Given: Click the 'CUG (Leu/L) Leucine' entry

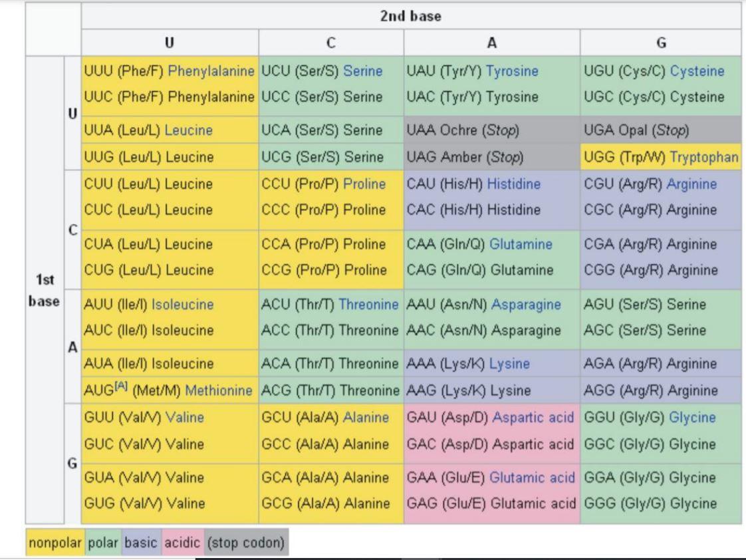Looking at the screenshot, I should pos(148,270).
